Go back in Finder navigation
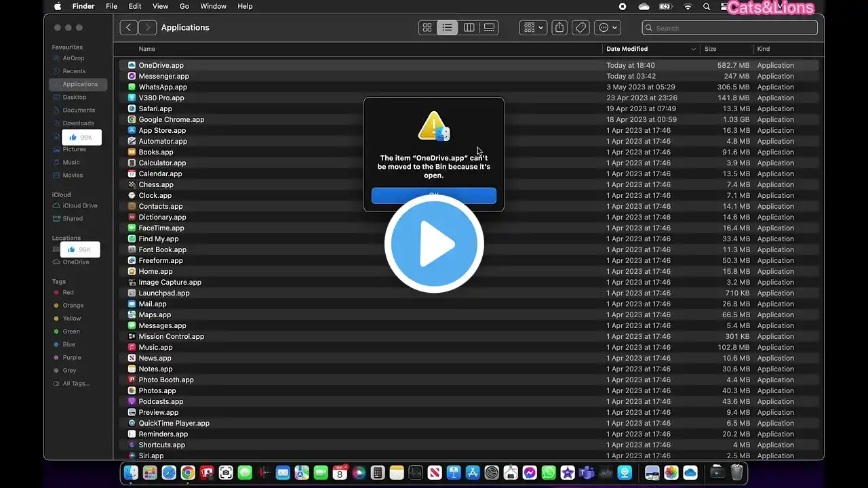Viewport: 868px width, 488px height. 129,28
